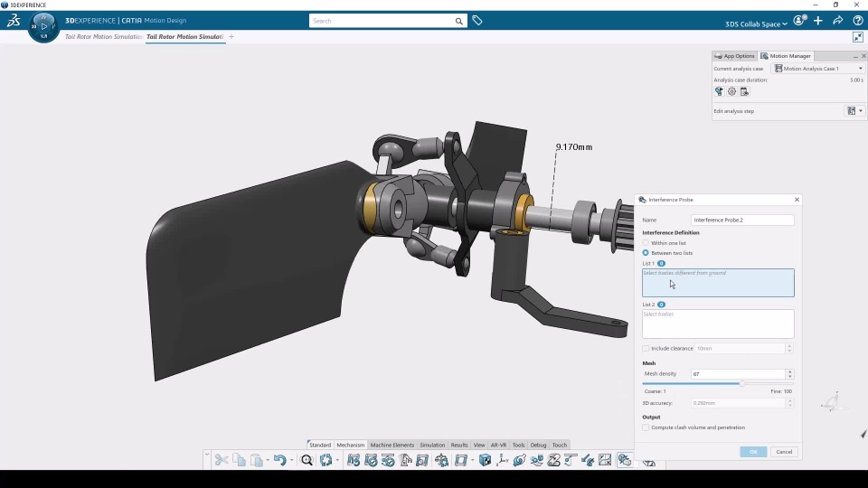868x488 pixels.
Task: Click the Share arrow icon in top bar
Action: click(837, 21)
